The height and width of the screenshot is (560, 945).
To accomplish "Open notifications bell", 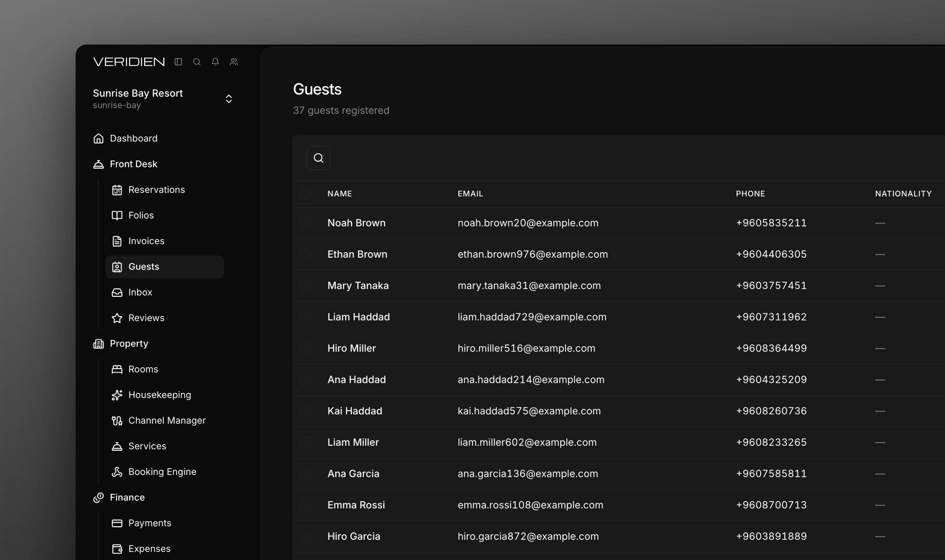I will pyautogui.click(x=215, y=61).
